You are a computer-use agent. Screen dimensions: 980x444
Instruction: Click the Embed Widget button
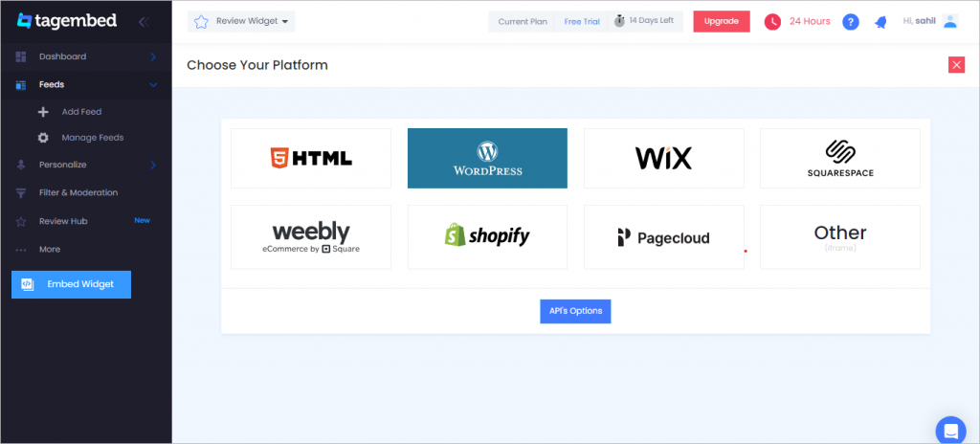[71, 284]
